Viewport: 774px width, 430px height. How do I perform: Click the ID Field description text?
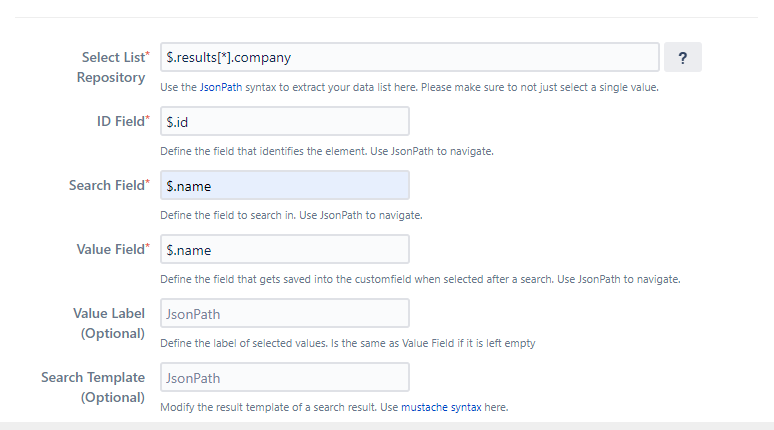coord(327,151)
